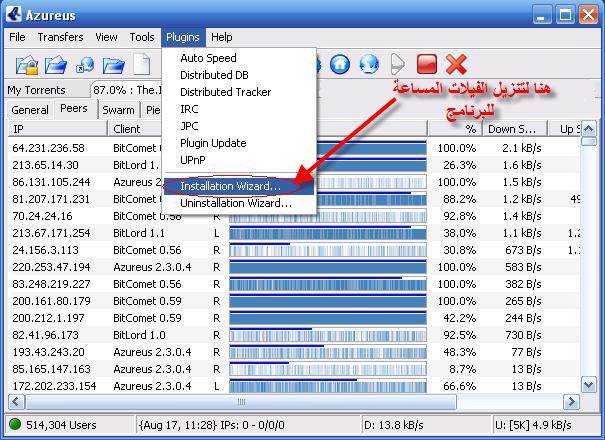The image size is (605, 440).
Task: Launch Uninstallation Wizard from Plugins menu
Action: [x=238, y=203]
